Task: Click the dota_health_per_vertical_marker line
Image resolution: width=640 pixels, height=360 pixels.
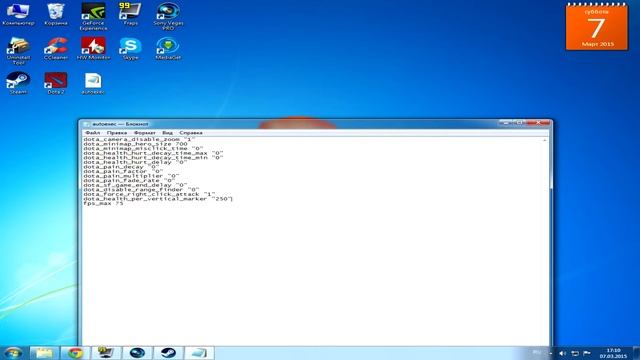Action: (x=158, y=199)
